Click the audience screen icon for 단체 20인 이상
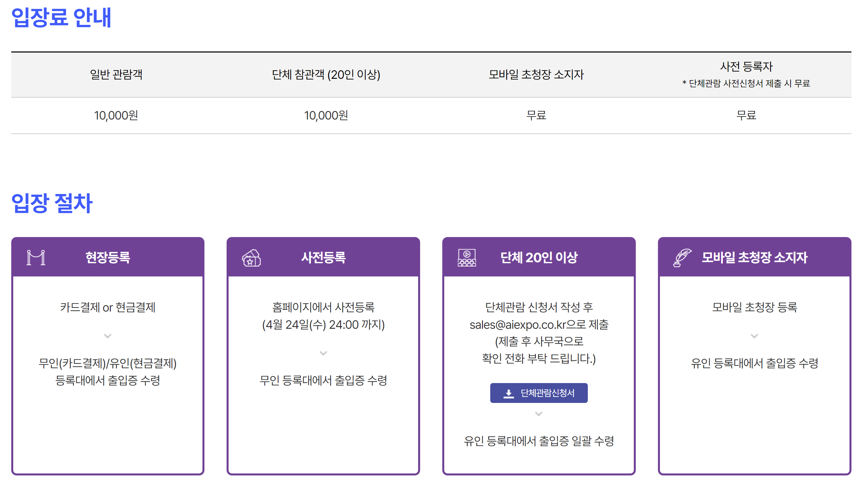Viewport: 868px width, 490px height. pyautogui.click(x=467, y=258)
